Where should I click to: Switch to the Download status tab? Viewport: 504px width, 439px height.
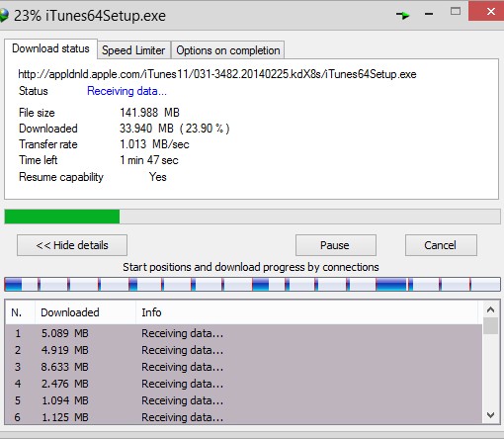pyautogui.click(x=50, y=48)
